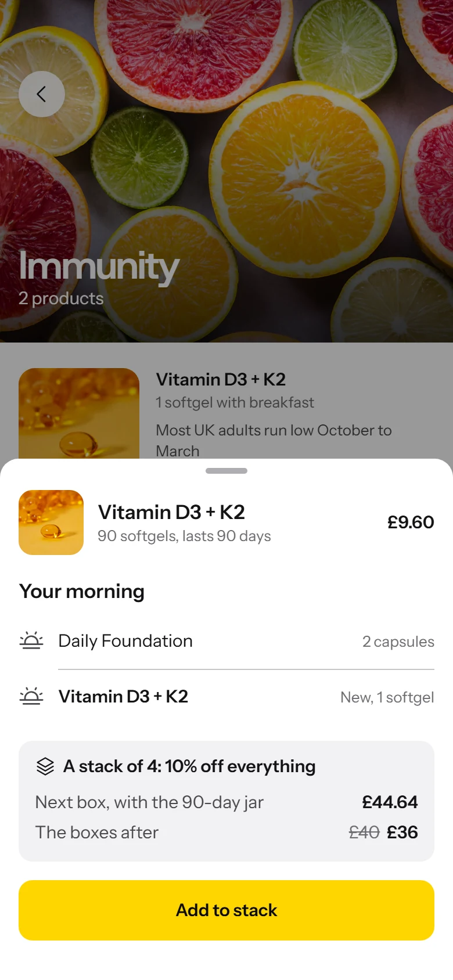Click the sunrise icon beside Vitamin D3 + K2
Screen dimensions: 453x980
31,696
